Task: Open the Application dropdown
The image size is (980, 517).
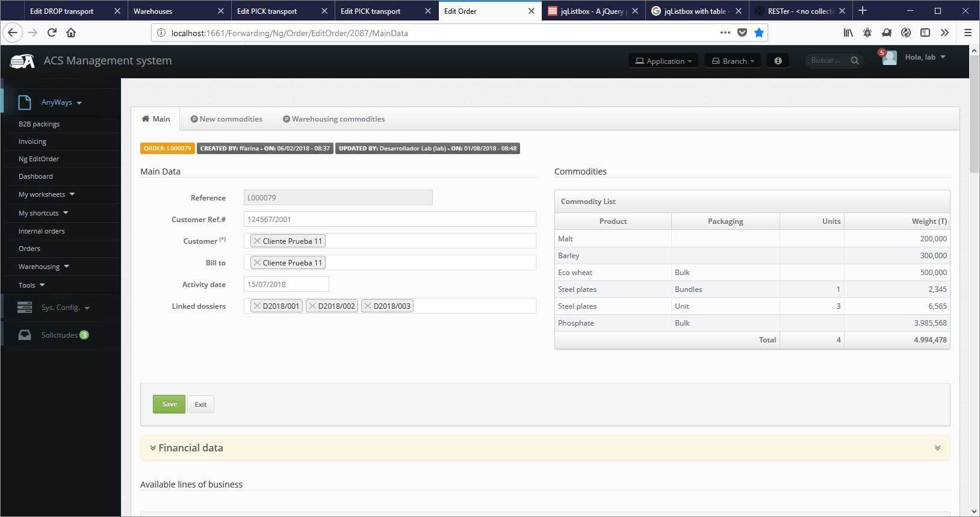Action: [x=663, y=61]
